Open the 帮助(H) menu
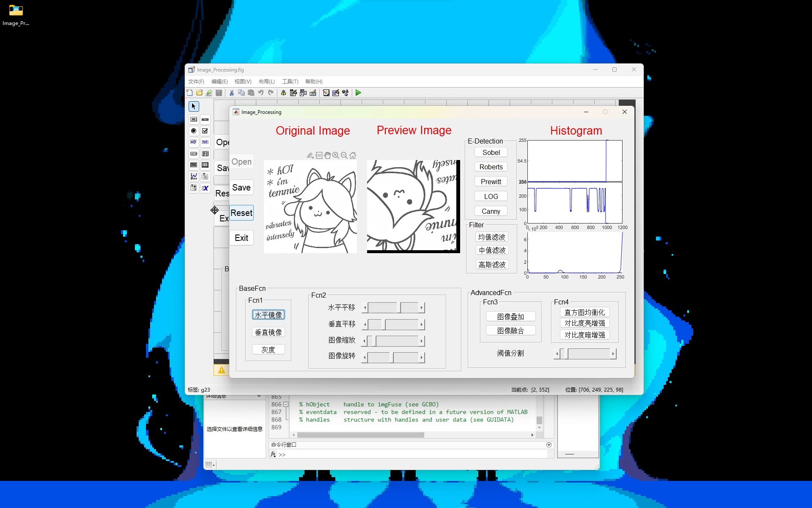 tap(314, 82)
